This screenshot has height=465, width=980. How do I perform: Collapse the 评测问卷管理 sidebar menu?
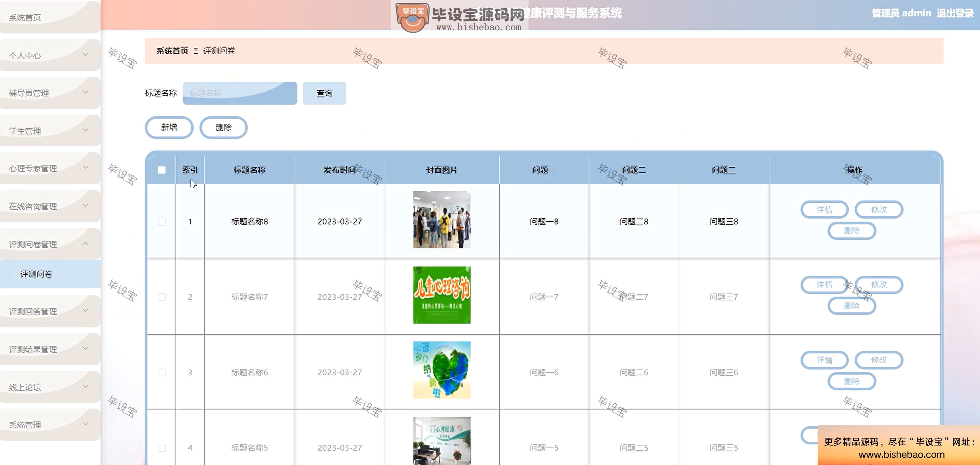click(x=50, y=244)
